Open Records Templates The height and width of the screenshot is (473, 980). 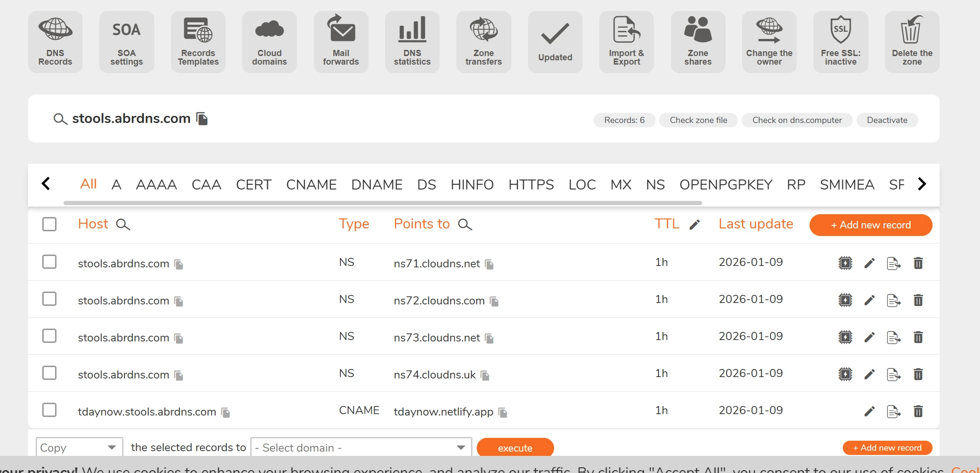[x=198, y=42]
